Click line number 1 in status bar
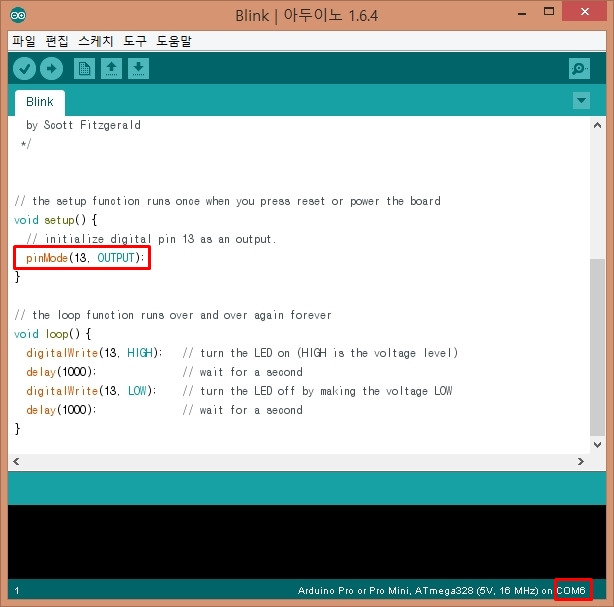Viewport: 614px width, 607px height. tap(16, 591)
